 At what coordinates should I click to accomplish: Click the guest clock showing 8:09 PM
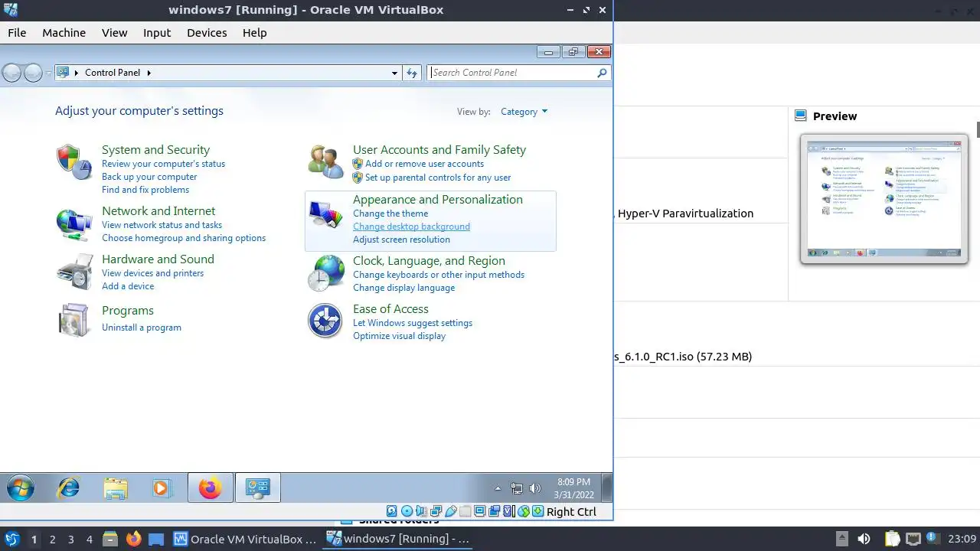coord(573,488)
